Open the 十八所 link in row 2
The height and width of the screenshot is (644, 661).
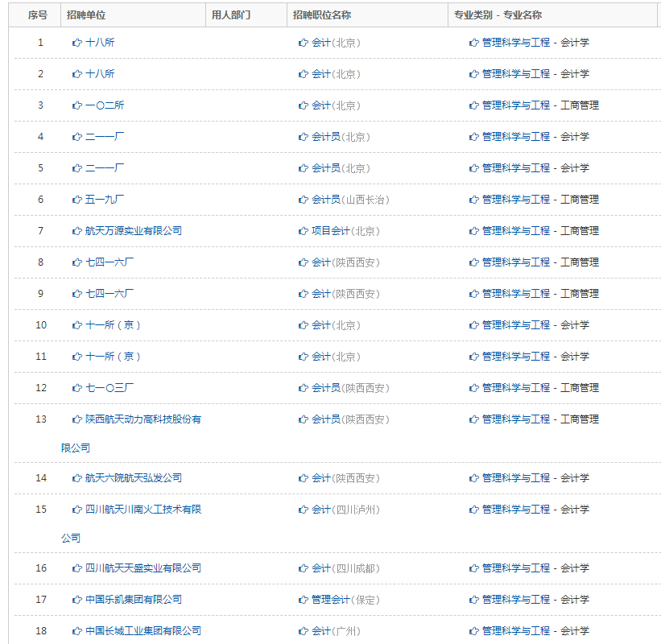(100, 74)
